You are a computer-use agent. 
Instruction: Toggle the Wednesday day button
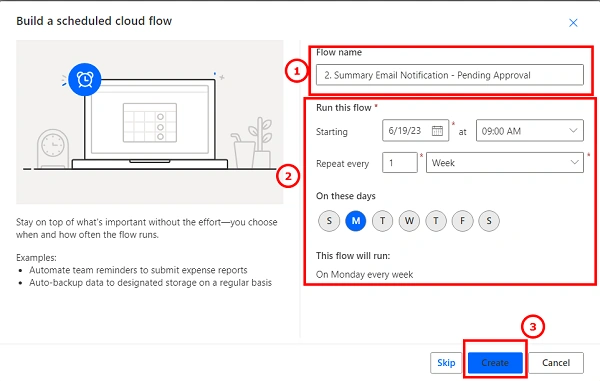pyautogui.click(x=409, y=221)
